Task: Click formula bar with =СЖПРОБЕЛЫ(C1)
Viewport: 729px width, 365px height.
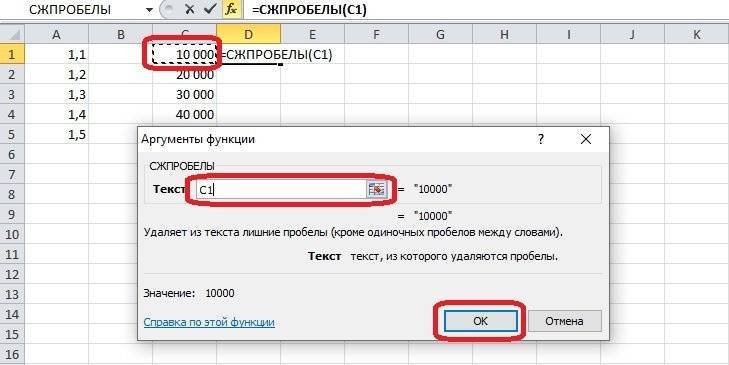Action: tap(486, 10)
